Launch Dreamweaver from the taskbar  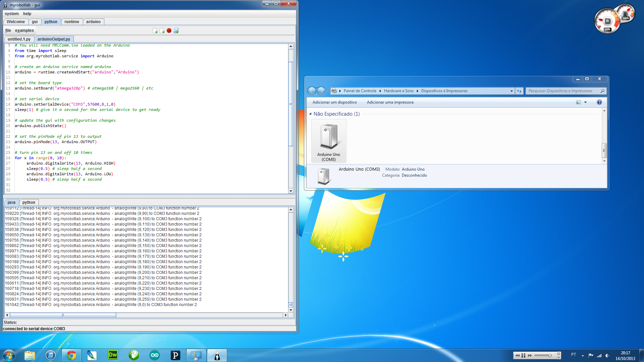113,355
